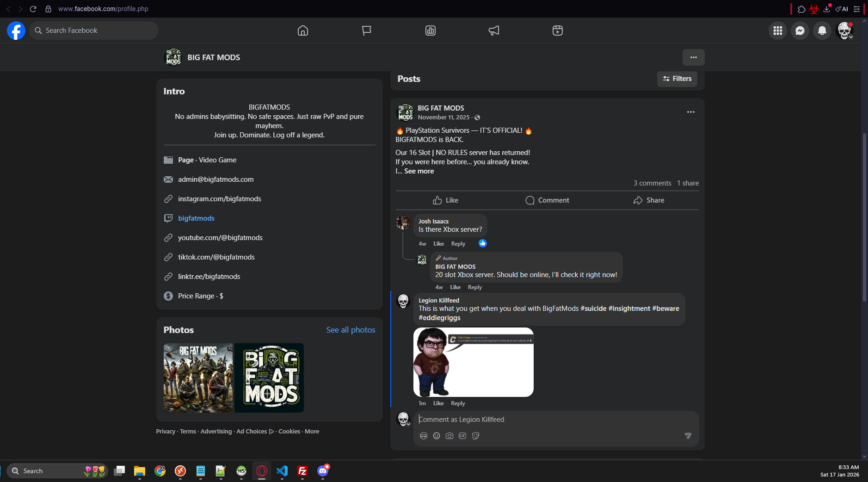Open the post filters
The height and width of the screenshot is (482, 868).
(x=677, y=79)
